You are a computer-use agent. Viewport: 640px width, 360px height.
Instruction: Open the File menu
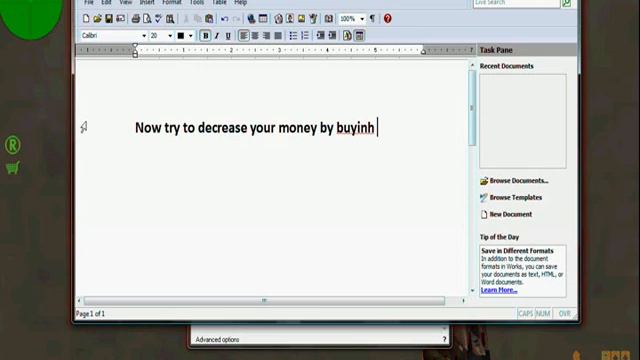pos(89,2)
